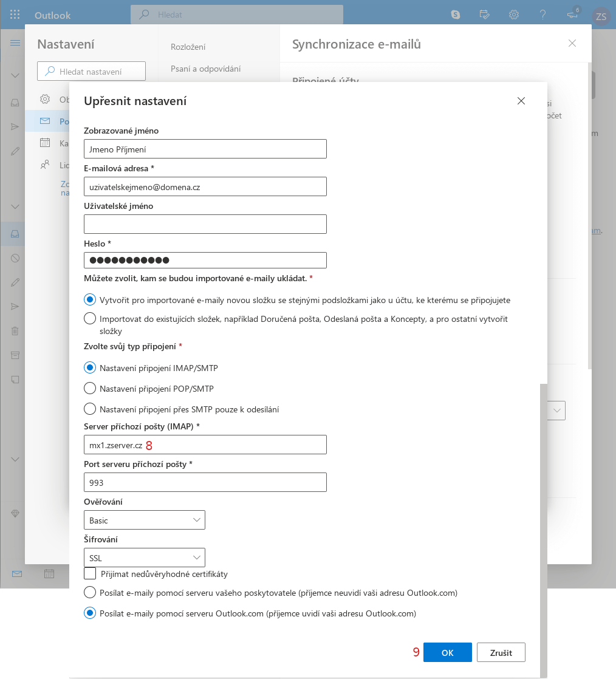Select send via Outlook.com server
616x679 pixels.
coord(90,613)
